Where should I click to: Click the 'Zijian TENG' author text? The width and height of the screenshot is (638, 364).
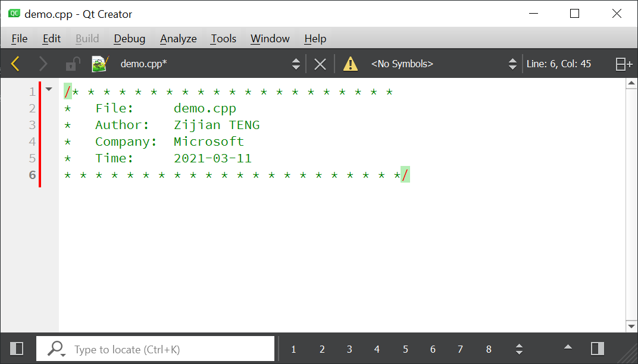click(x=217, y=125)
